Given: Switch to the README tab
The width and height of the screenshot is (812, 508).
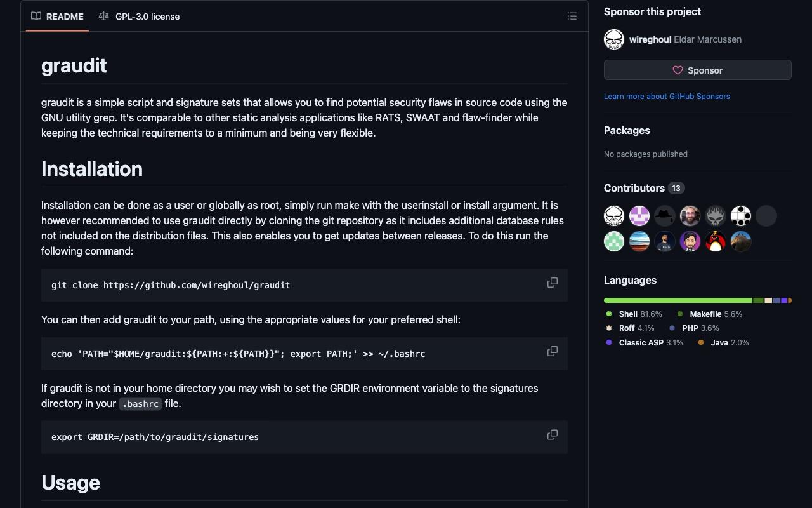Looking at the screenshot, I should tap(57, 17).
